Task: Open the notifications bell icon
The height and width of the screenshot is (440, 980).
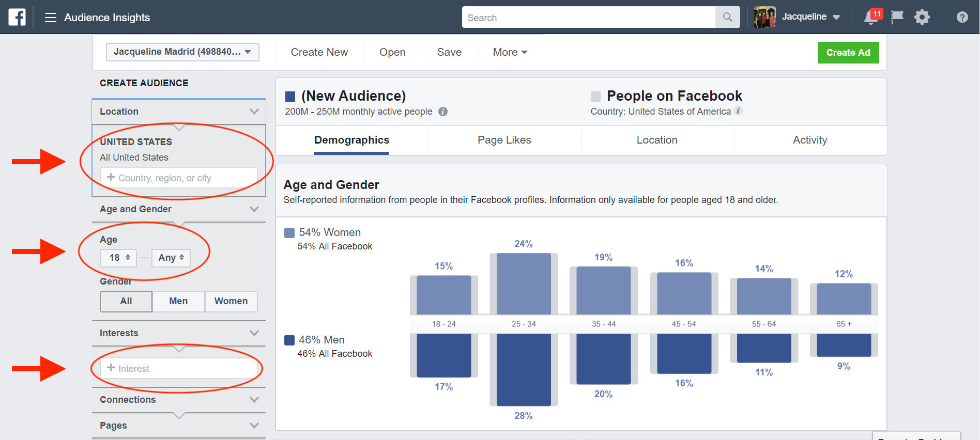Action: tap(871, 17)
